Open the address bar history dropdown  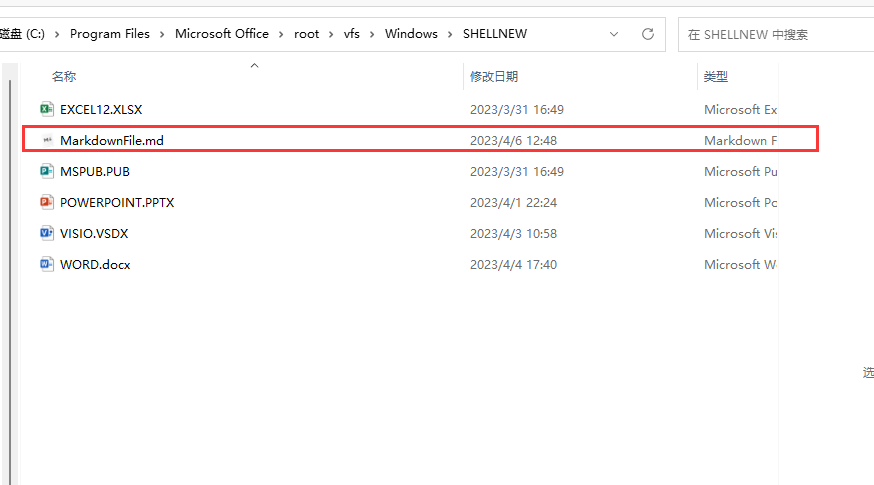tap(614, 34)
